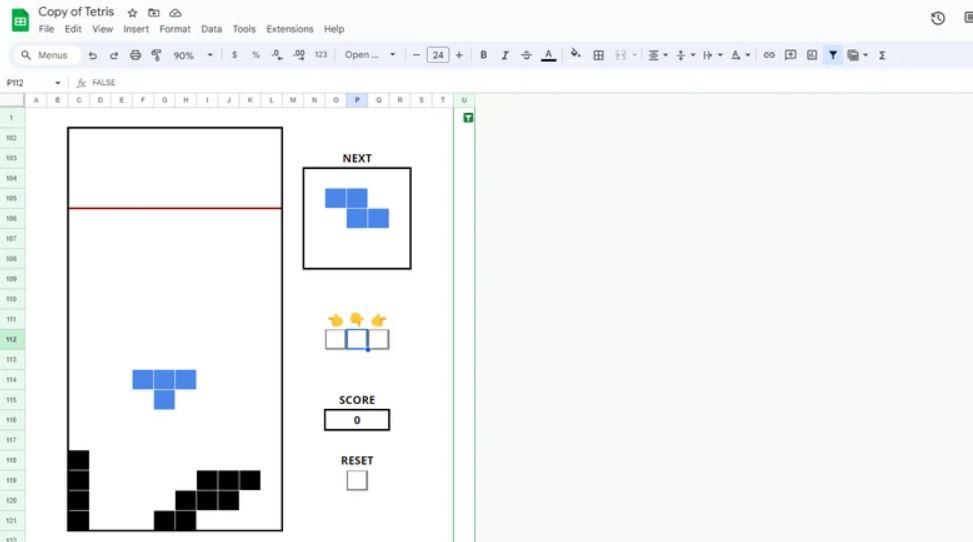Click the redo arrow icon

[x=114, y=55]
